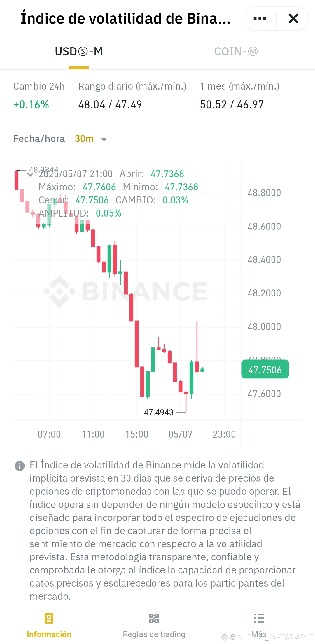Tap the Información label in bottom navigation

[48, 634]
